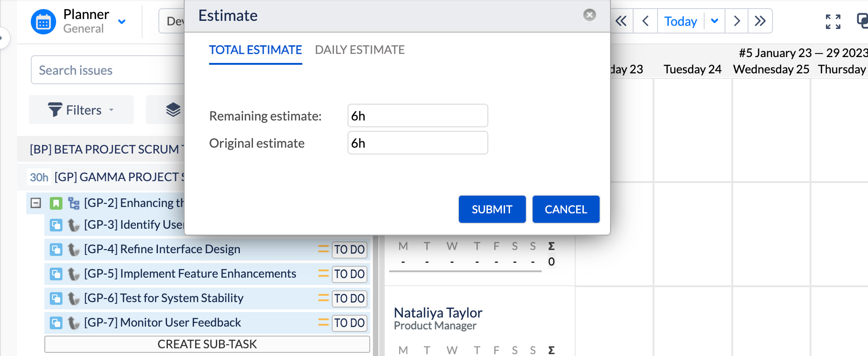Jump back with double-left chevron icon
The width and height of the screenshot is (868, 356).
click(621, 21)
